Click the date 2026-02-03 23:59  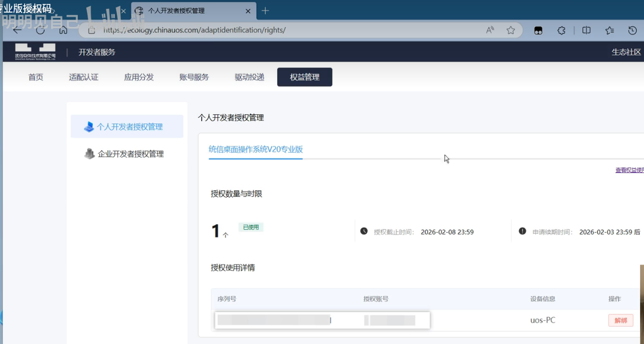pos(606,232)
